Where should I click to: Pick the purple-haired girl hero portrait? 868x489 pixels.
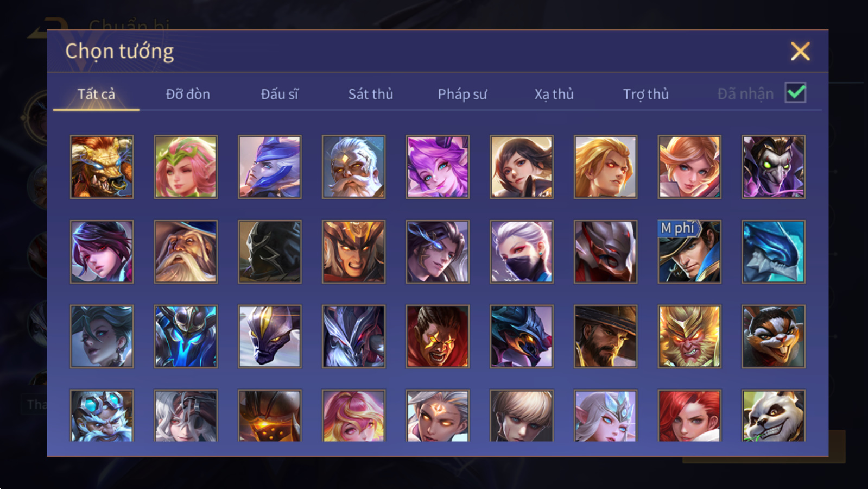(x=438, y=167)
